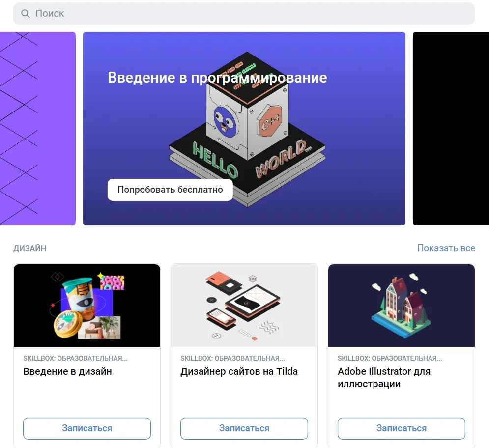The image size is (489, 448).
Task: Click the magnifier search icon
Action: click(x=25, y=13)
